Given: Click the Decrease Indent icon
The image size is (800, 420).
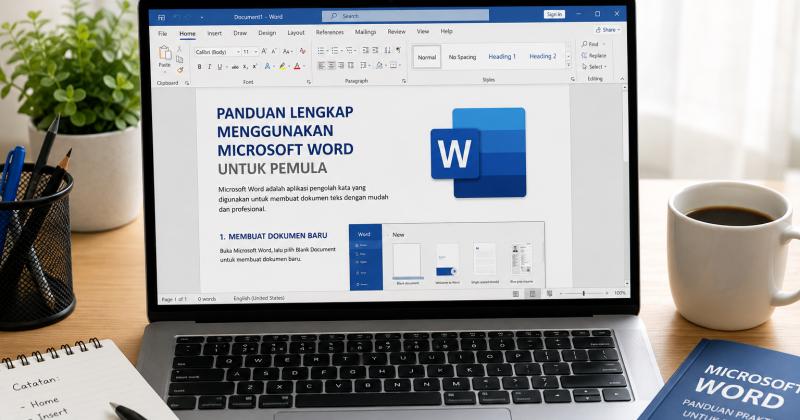Looking at the screenshot, I should [x=365, y=50].
